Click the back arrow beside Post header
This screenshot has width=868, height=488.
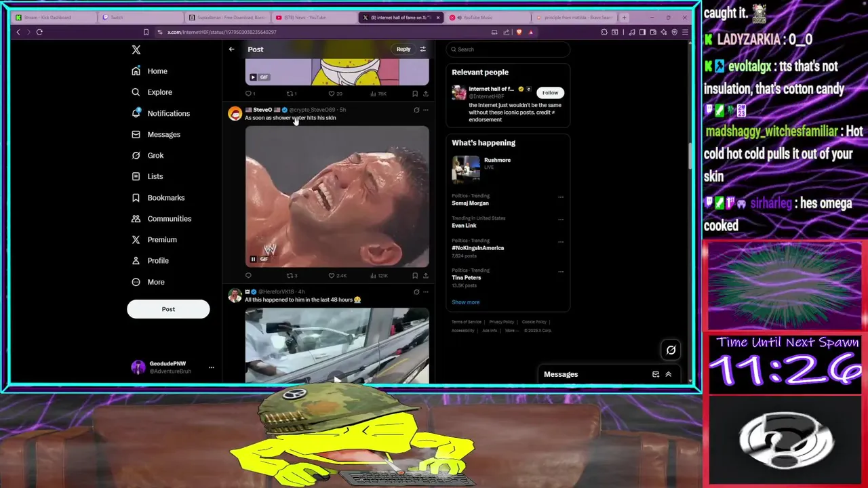(x=231, y=49)
